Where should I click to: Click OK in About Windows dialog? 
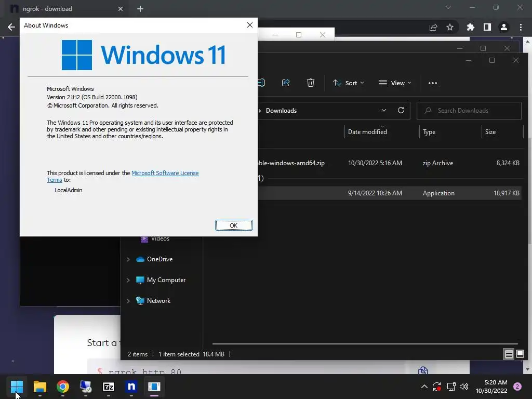coord(234,225)
